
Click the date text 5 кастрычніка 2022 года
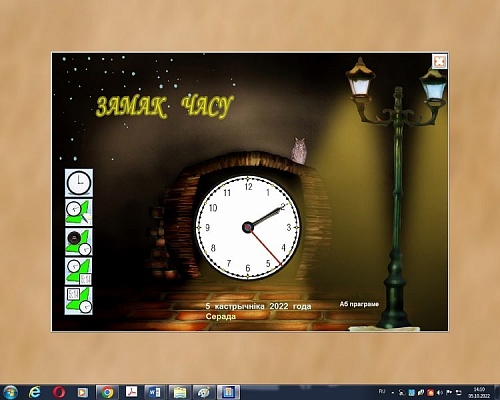258,306
